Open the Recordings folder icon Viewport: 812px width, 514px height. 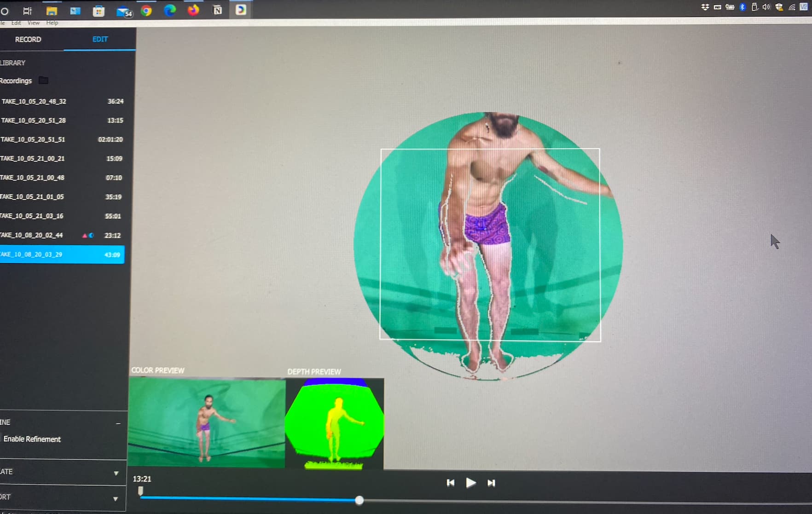(x=43, y=81)
